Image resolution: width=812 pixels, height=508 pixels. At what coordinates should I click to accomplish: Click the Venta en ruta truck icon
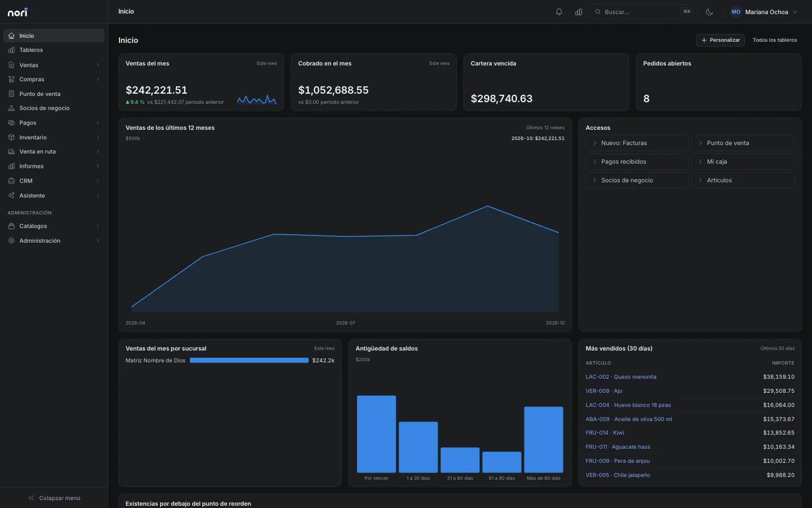(x=11, y=152)
